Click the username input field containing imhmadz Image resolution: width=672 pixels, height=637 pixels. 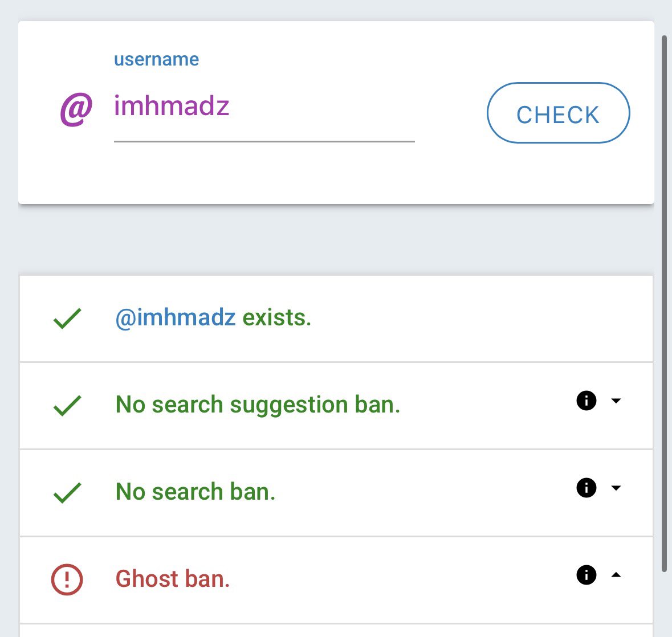pyautogui.click(x=263, y=107)
